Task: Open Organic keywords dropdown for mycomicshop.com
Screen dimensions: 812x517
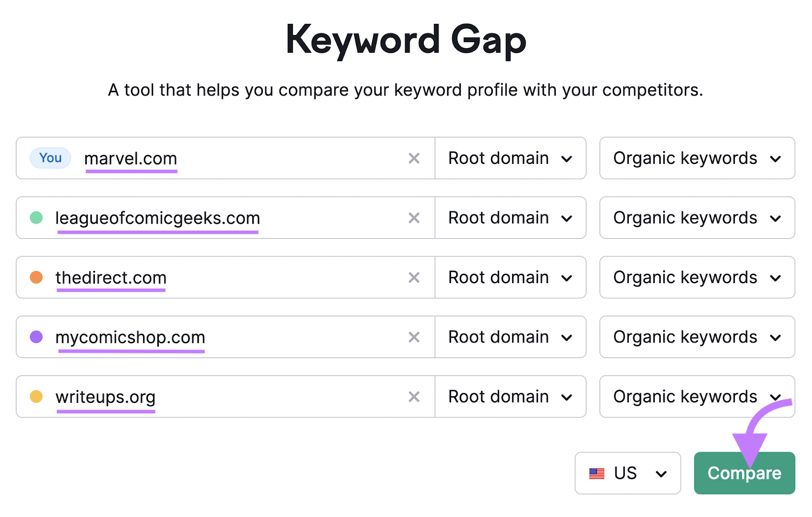Action: (x=696, y=337)
